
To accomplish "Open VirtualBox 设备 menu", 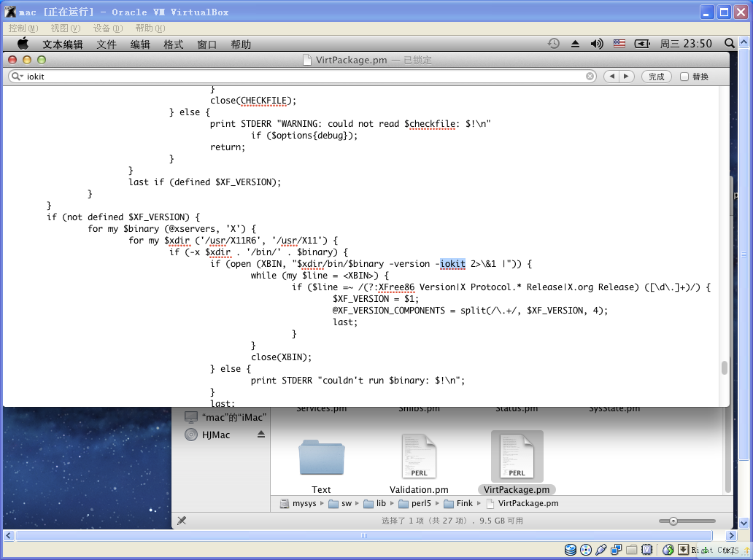I will (107, 28).
